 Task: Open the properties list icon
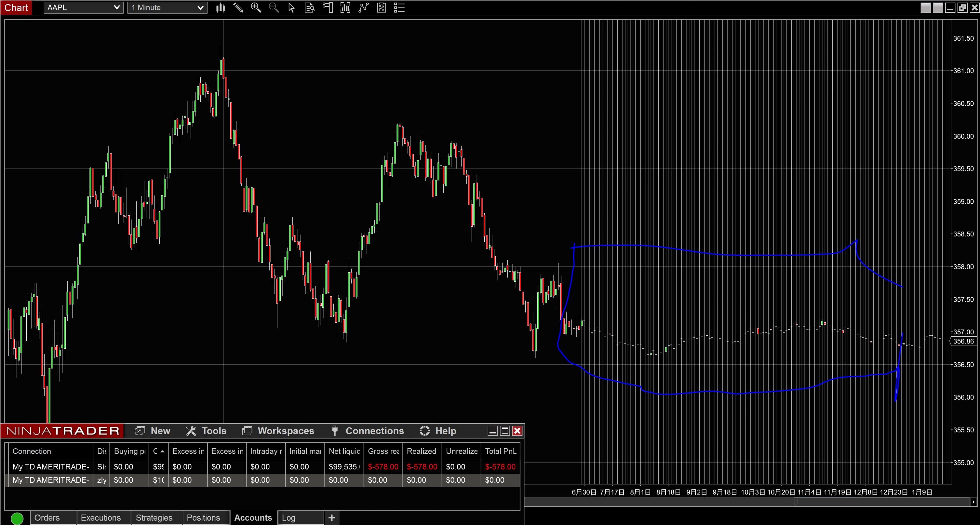tap(399, 8)
